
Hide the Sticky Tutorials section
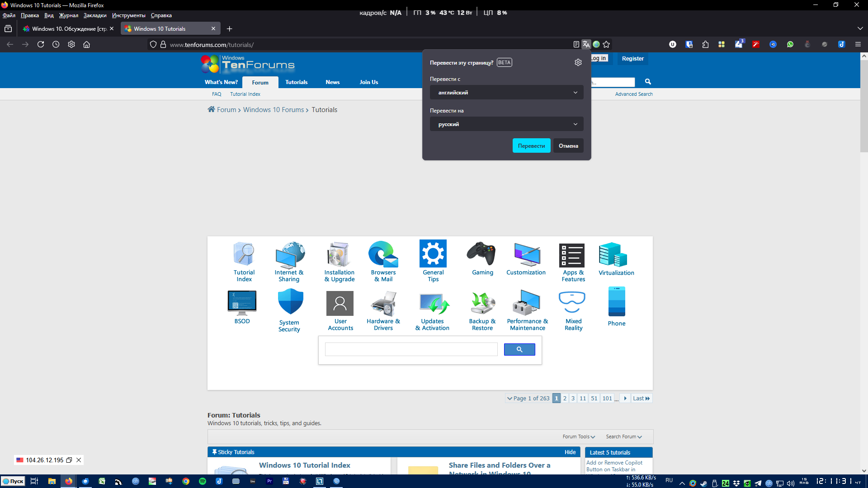(x=570, y=452)
